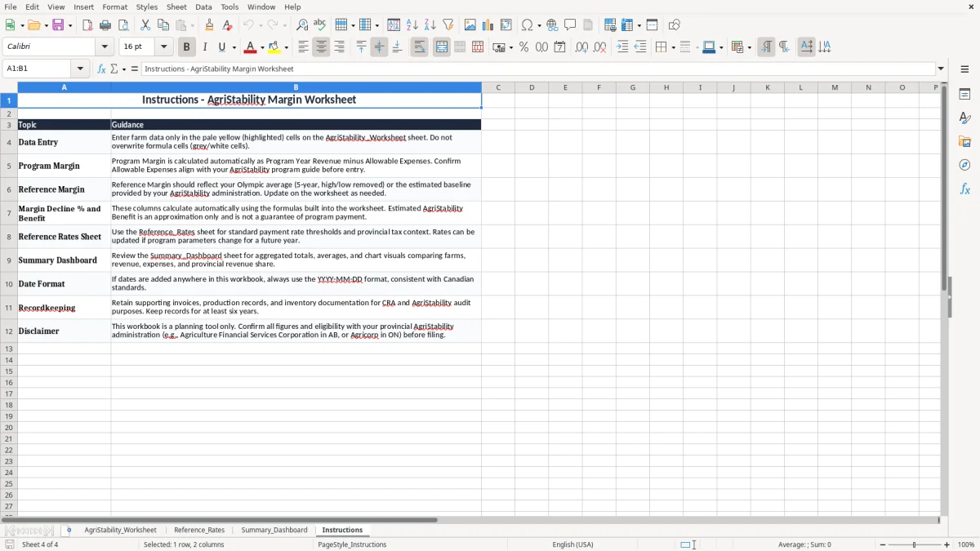
Task: Apply the red font color swatch
Action: pyautogui.click(x=251, y=47)
